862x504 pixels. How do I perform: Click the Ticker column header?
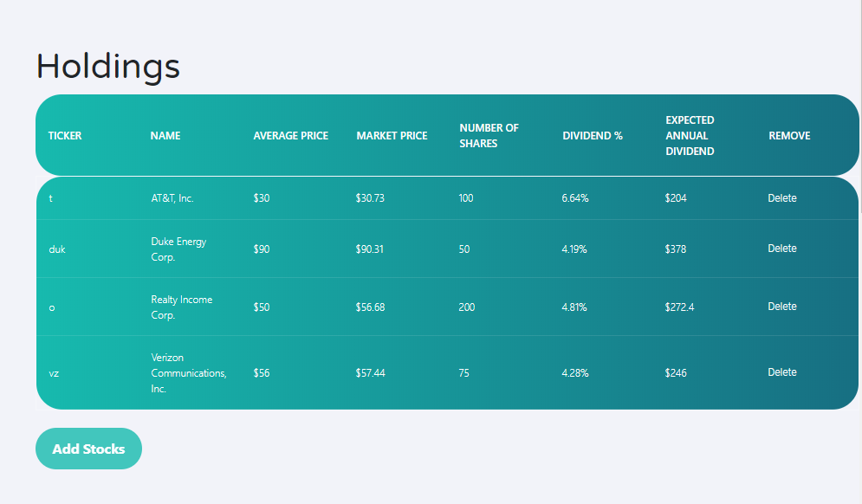(65, 136)
